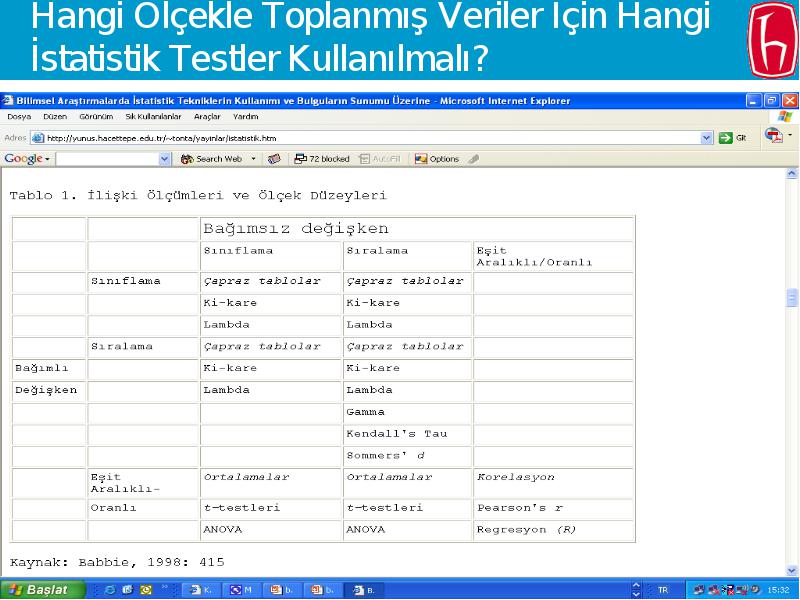Click the address bar URL field
This screenshot has height=600, width=800.
(x=372, y=138)
